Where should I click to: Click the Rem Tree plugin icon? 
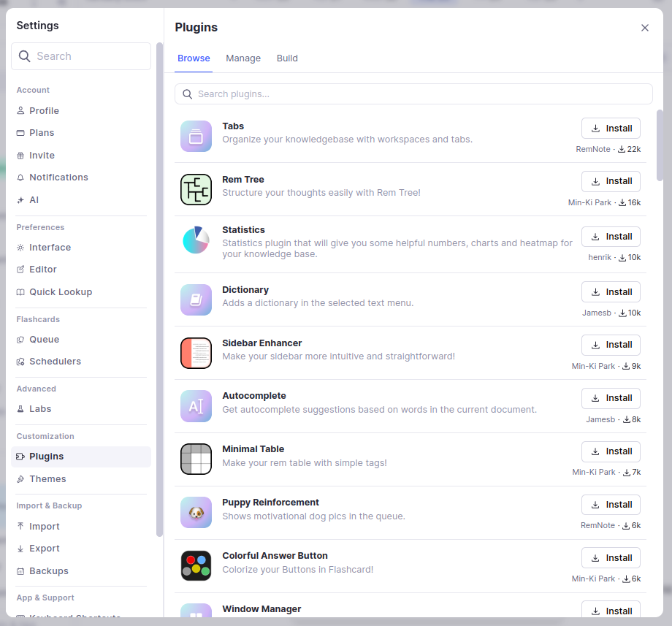click(x=196, y=190)
